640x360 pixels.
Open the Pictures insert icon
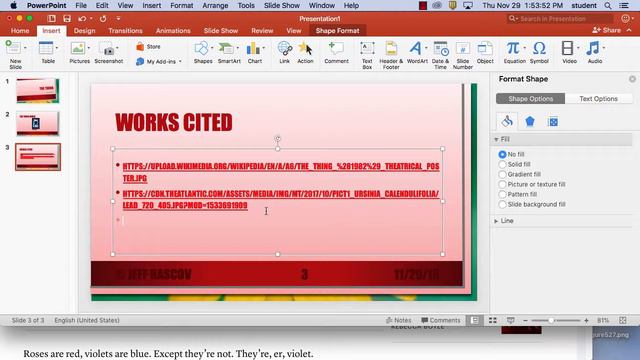click(78, 48)
